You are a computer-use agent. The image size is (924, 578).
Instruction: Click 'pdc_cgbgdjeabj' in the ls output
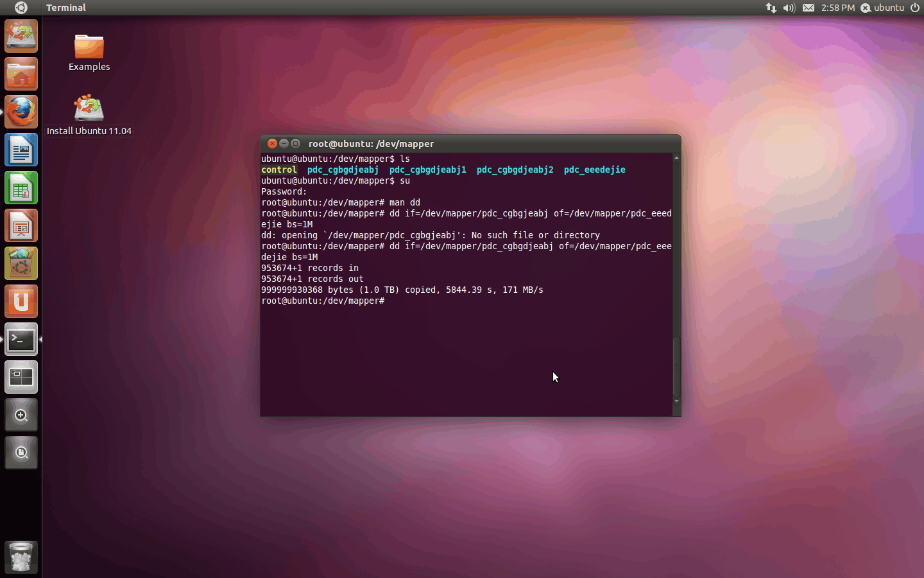(343, 170)
